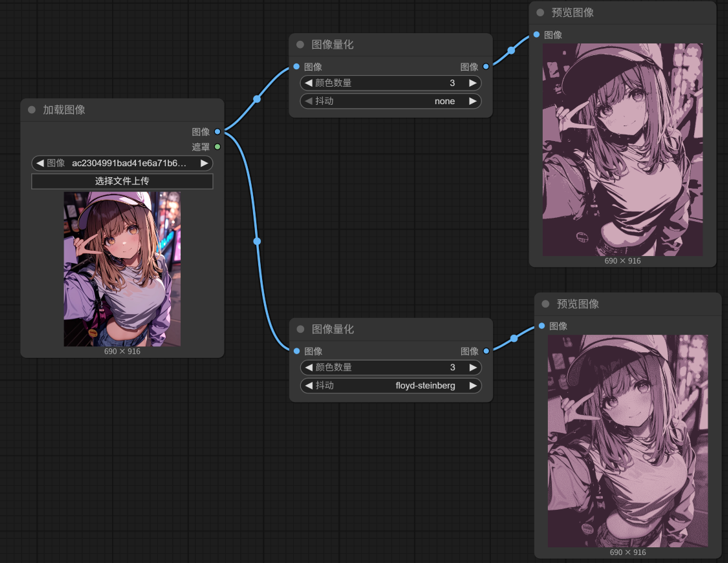Collapse the upper 预览图像 node via its dot

540,13
